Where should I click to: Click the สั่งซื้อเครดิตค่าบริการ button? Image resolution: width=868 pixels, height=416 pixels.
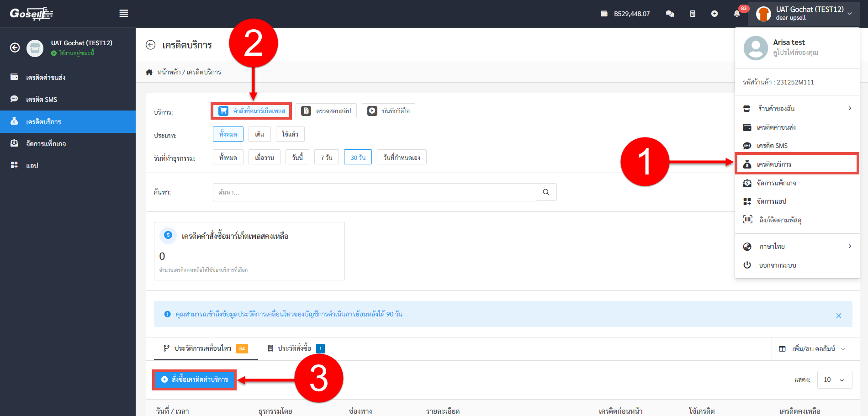tap(195, 379)
